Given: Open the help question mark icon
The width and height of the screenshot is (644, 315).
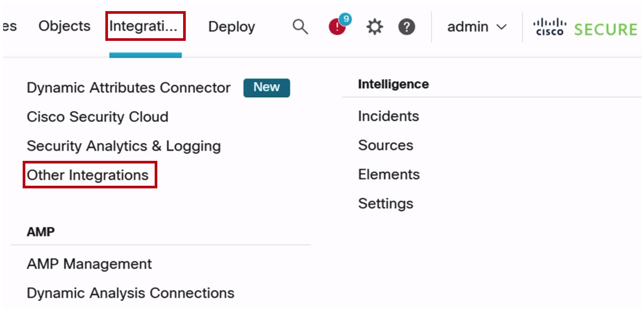Looking at the screenshot, I should coord(407,27).
